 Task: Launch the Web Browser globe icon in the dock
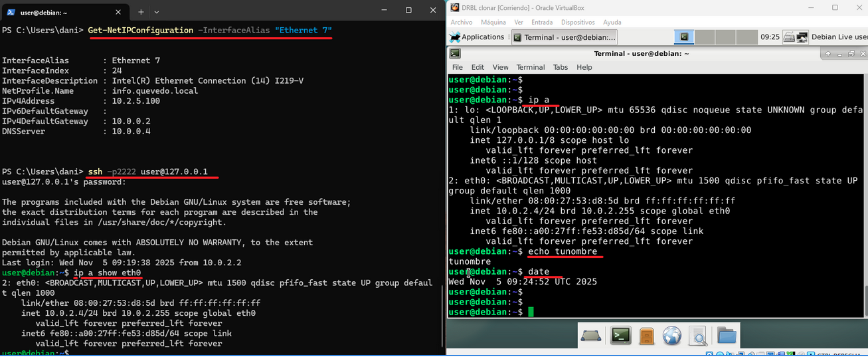672,336
